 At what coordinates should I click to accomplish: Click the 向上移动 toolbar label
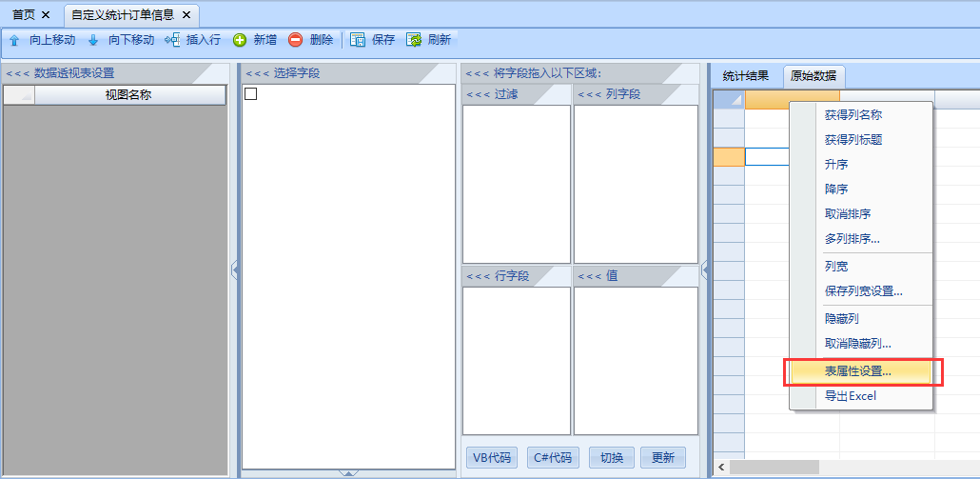coord(52,41)
